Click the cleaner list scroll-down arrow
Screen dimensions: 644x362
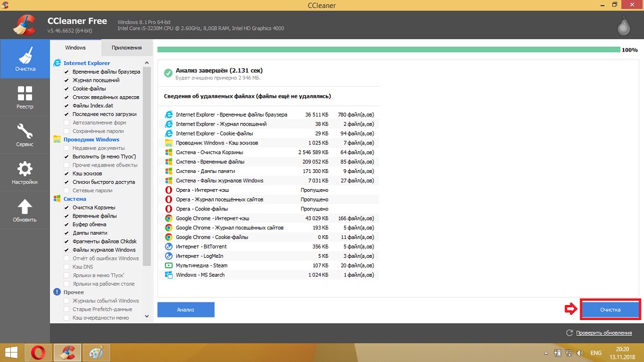coord(148,317)
